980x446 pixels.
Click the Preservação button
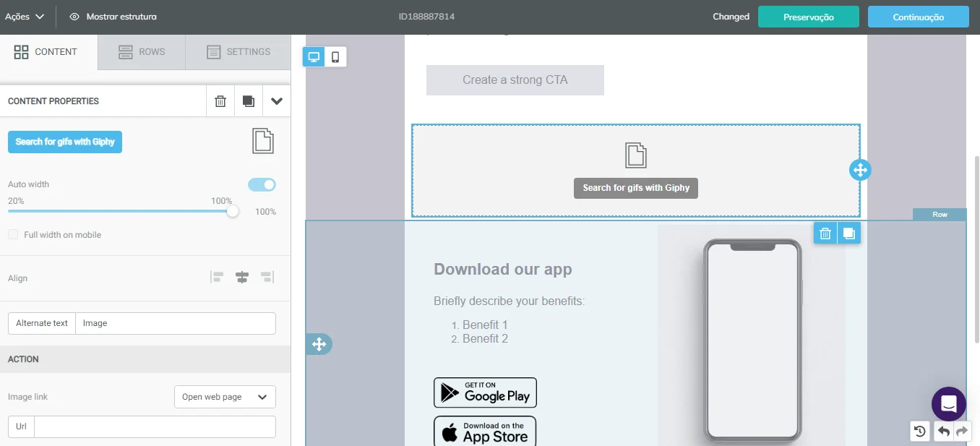pos(808,17)
